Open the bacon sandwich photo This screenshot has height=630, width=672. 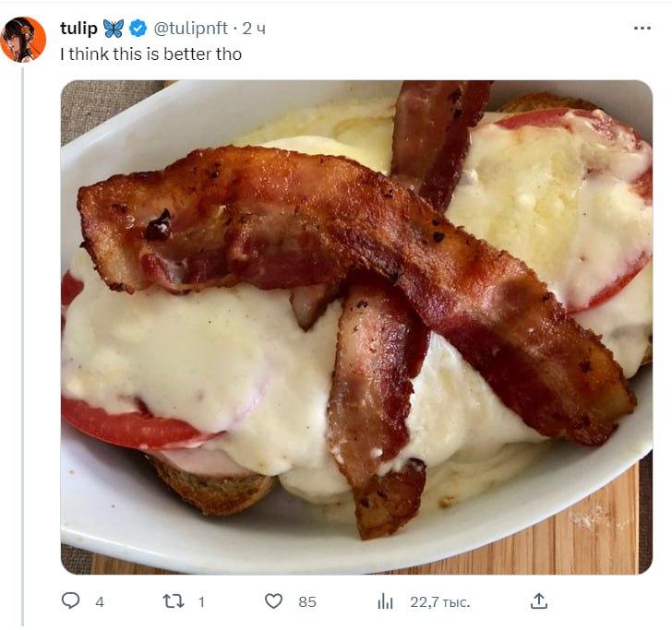pos(356,327)
